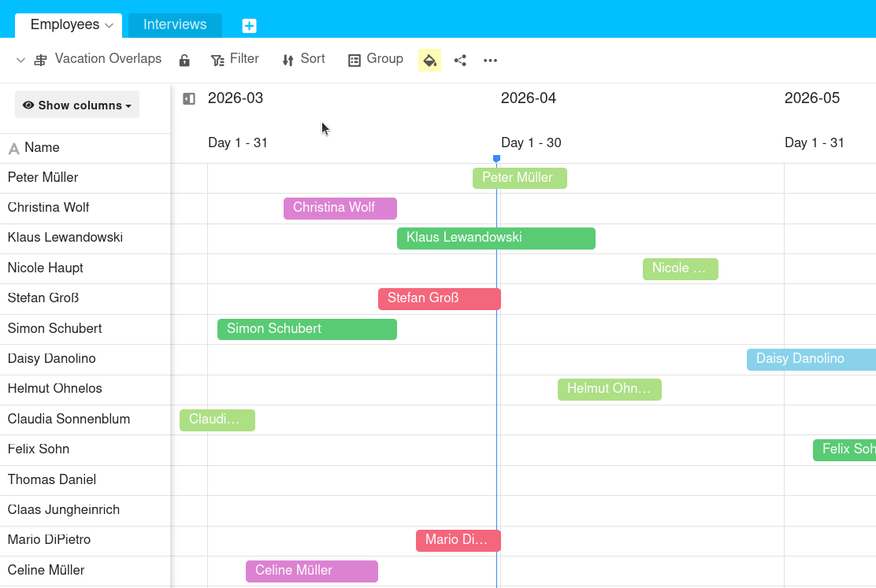Open the Show columns dropdown

pyautogui.click(x=77, y=105)
